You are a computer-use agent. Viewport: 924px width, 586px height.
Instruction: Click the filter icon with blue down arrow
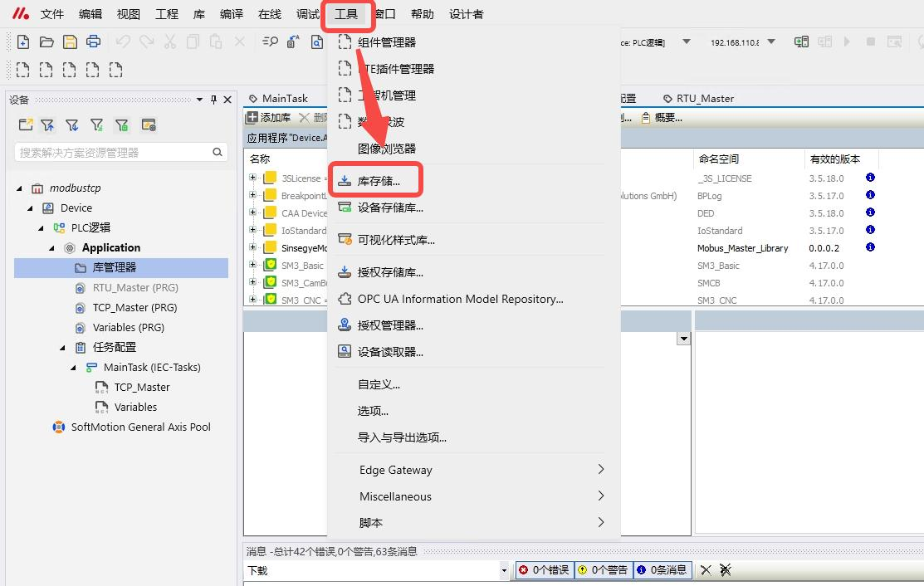click(x=72, y=125)
